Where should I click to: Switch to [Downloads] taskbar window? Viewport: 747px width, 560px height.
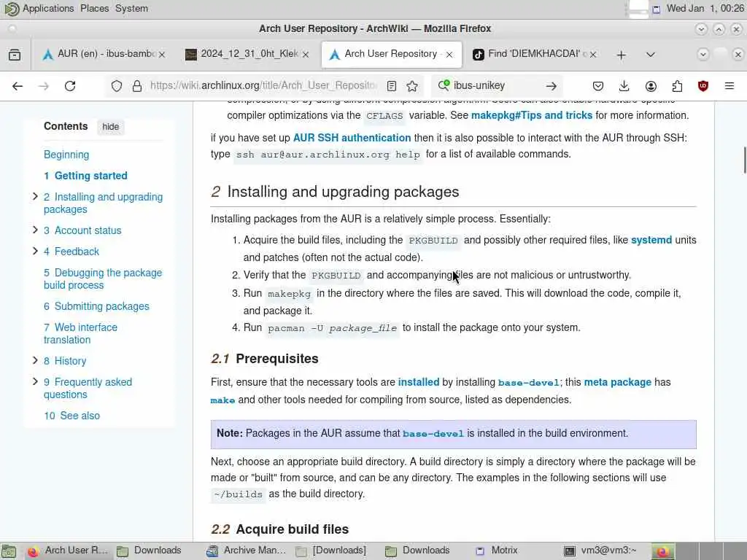331,551
